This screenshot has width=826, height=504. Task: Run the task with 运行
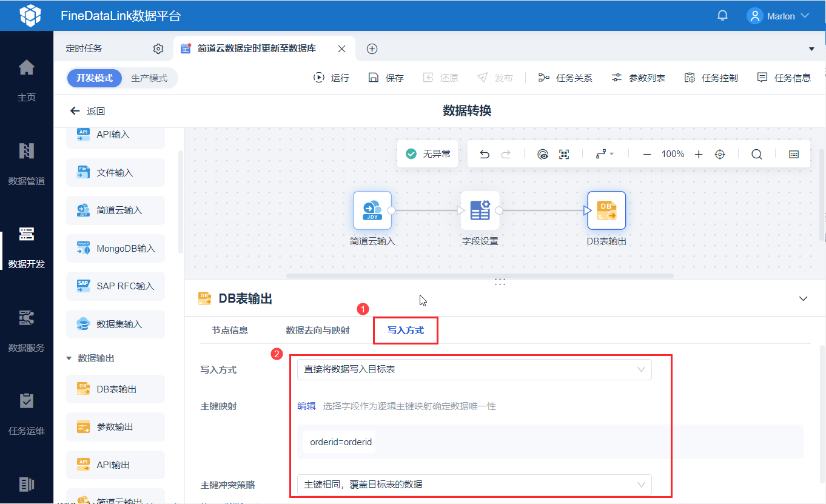point(331,78)
